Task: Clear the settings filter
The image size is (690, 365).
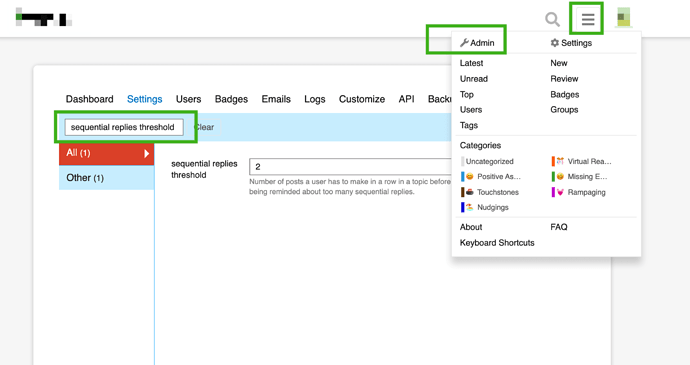Action: pos(205,127)
